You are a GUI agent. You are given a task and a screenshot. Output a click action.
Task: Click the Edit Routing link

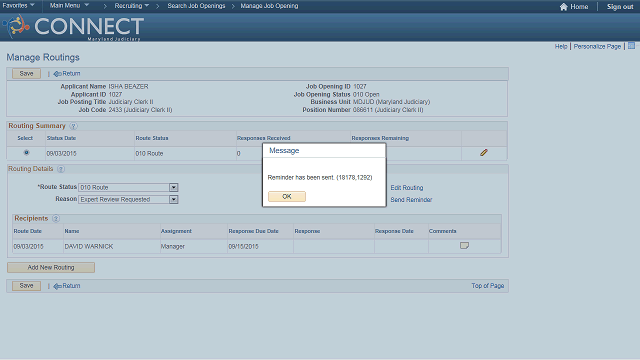[407, 188]
